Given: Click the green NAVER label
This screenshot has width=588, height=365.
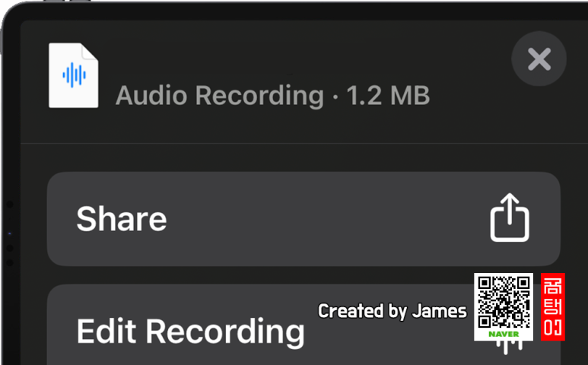Looking at the screenshot, I should tap(504, 334).
